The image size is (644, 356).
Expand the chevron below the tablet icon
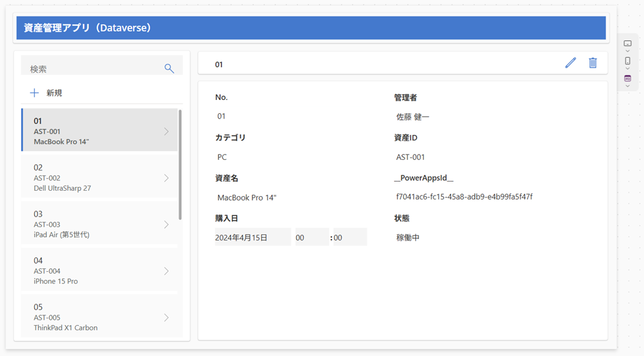coord(628,51)
